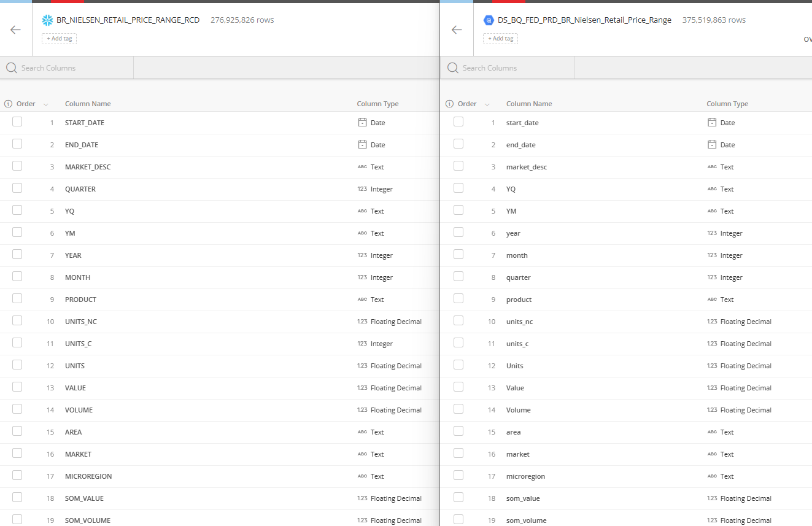This screenshot has height=526, width=812.
Task: Click the Floating Decimal icon for som_volume lowercase
Action: pos(712,520)
